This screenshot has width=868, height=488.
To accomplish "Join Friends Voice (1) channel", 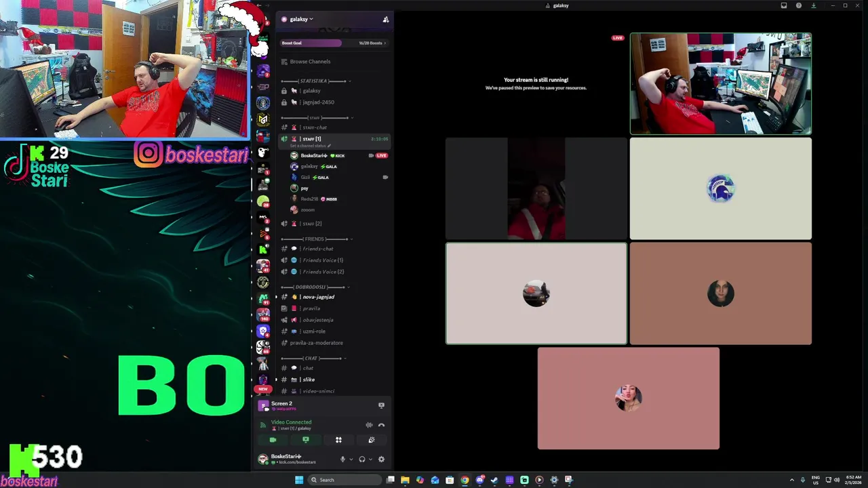I will click(x=334, y=260).
